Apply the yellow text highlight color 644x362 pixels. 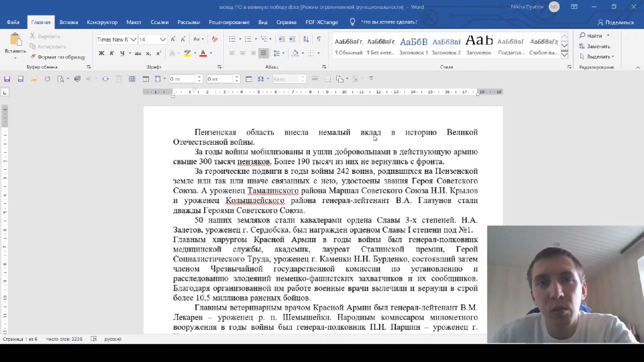187,53
